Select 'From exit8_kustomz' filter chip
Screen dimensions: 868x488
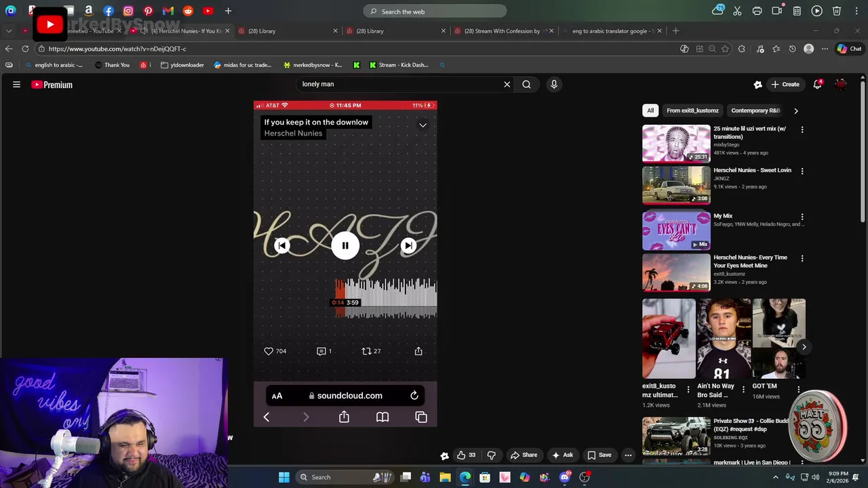[692, 110]
